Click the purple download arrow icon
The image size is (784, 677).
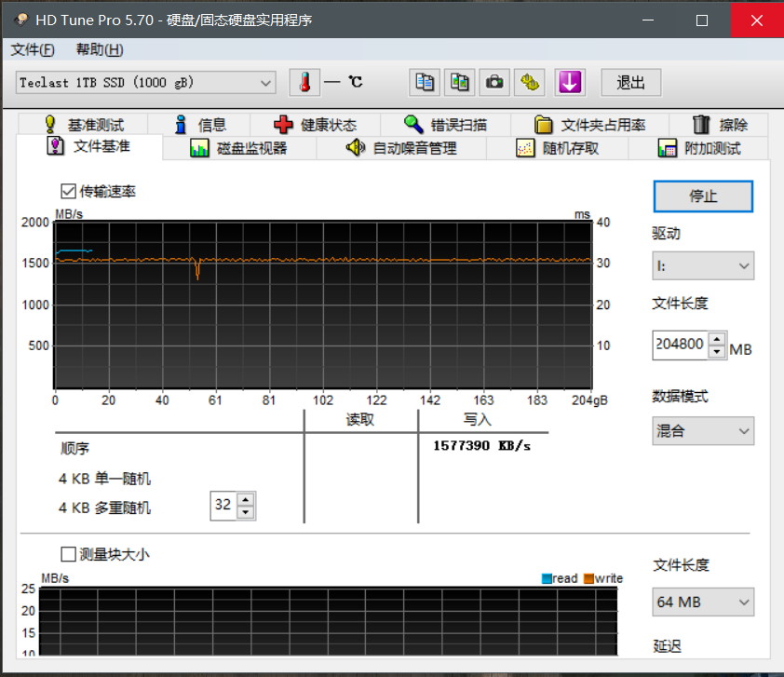click(570, 83)
